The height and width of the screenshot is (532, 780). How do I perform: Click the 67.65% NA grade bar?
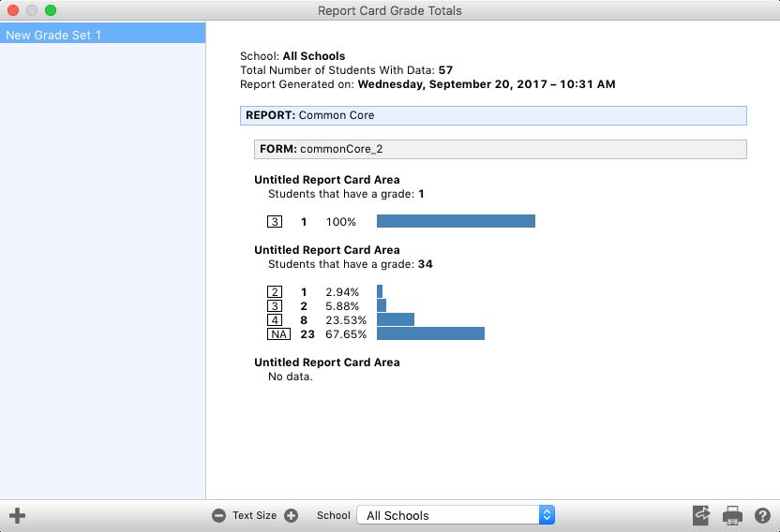tap(430, 334)
